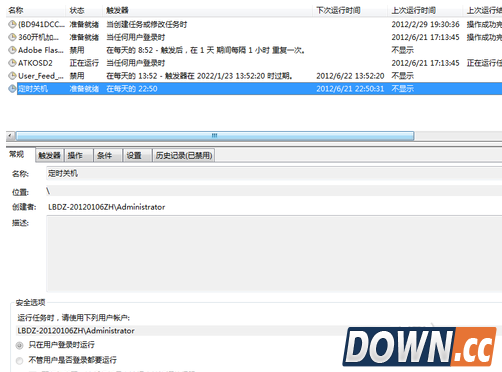Click the clock icon of Adobe Flas task
This screenshot has height=372, width=502.
click(12, 50)
